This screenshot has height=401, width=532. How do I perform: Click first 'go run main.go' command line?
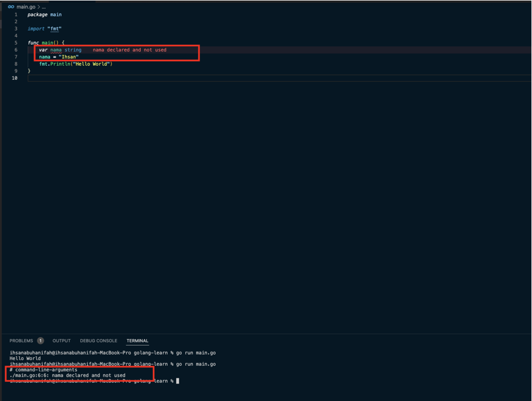pos(113,353)
